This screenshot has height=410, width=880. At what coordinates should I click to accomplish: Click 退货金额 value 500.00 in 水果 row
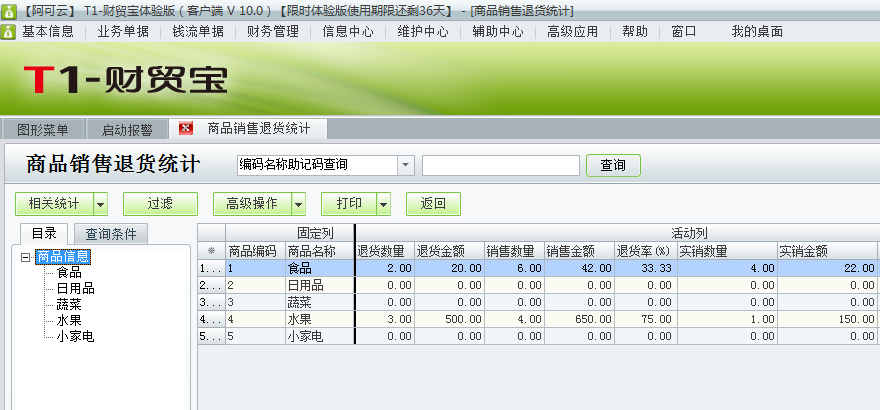point(450,319)
